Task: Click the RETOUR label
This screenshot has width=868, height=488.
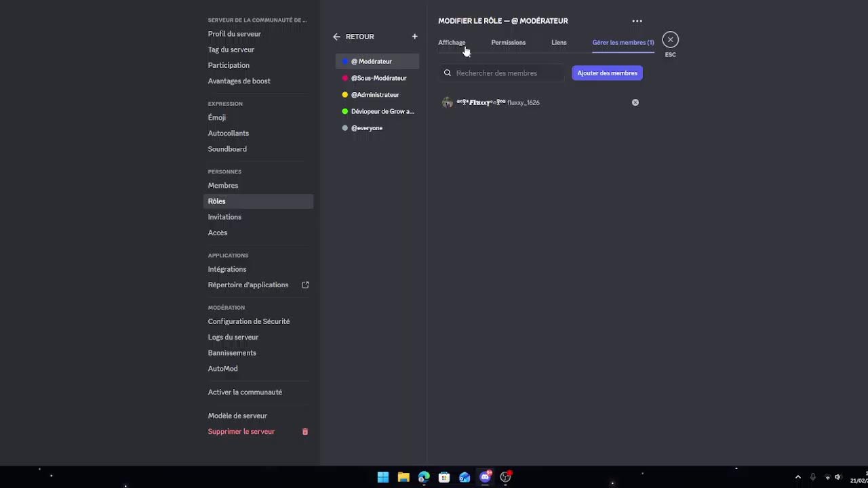Action: pos(359,37)
